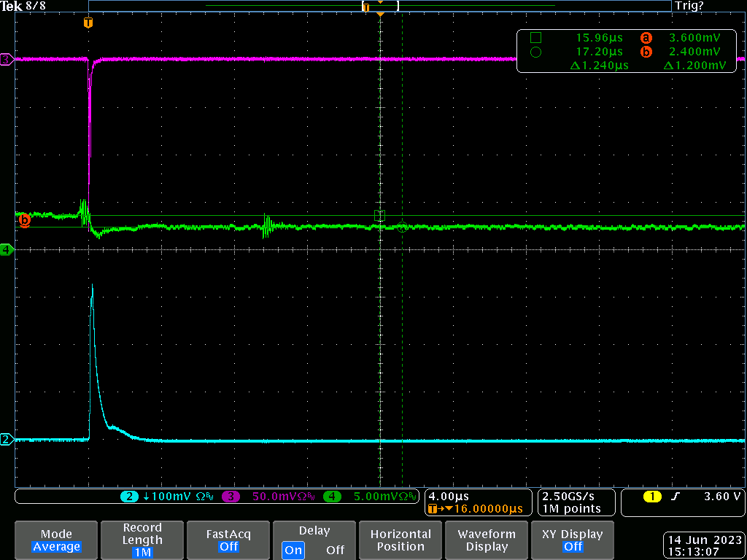Open the Record Length 1M menu
This screenshot has width=747, height=560.
click(x=142, y=540)
